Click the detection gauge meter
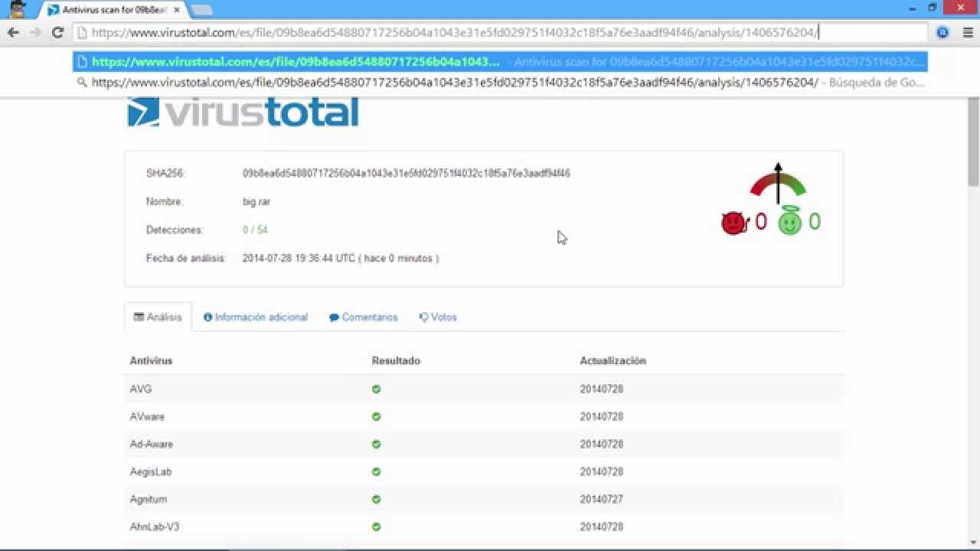This screenshot has width=980, height=551. [x=778, y=184]
